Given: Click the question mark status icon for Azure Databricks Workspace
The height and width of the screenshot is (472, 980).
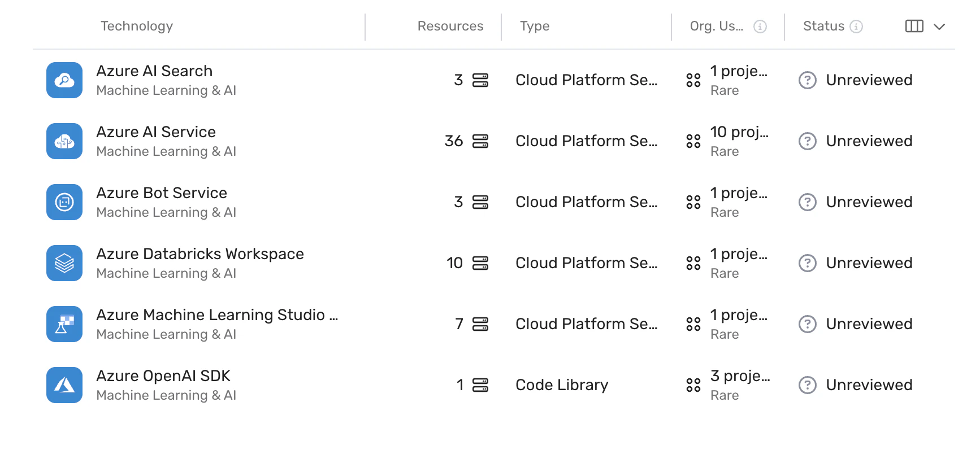Looking at the screenshot, I should (x=808, y=263).
